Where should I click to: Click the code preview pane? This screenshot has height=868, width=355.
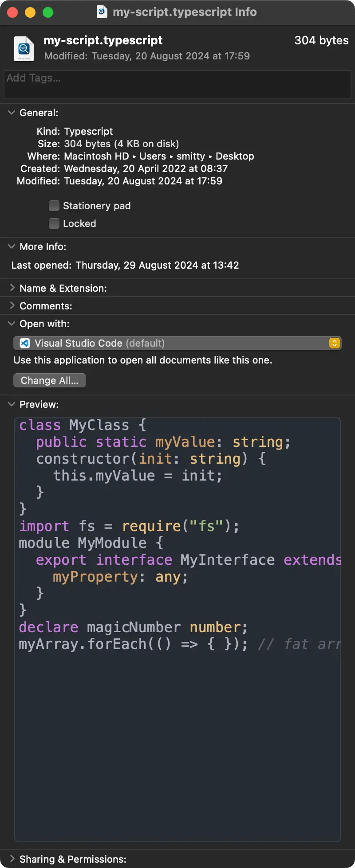(177, 731)
